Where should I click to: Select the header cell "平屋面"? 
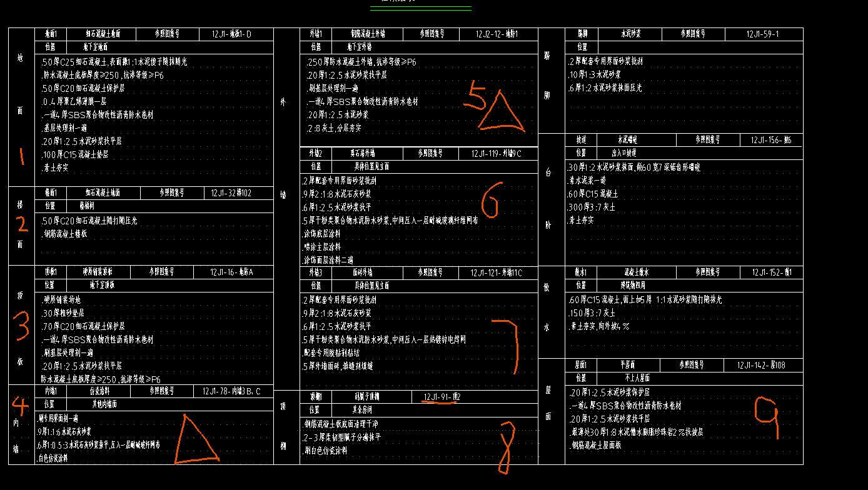(627, 365)
